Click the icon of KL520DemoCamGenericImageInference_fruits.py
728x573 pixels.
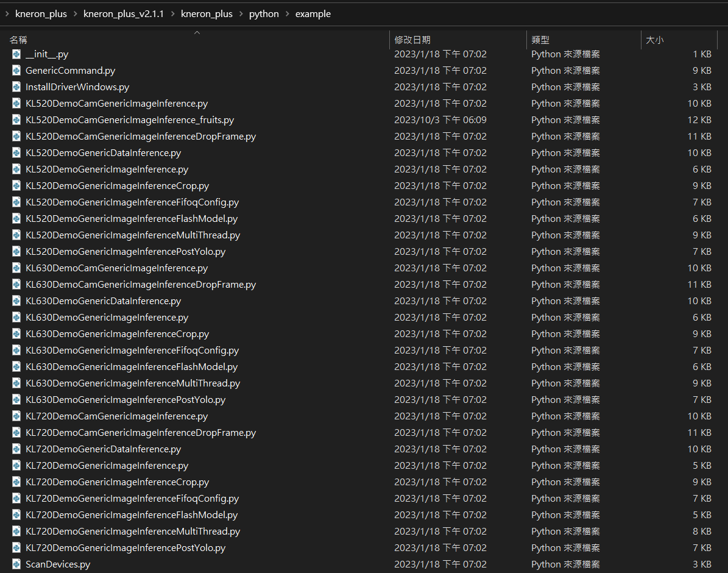tap(16, 120)
